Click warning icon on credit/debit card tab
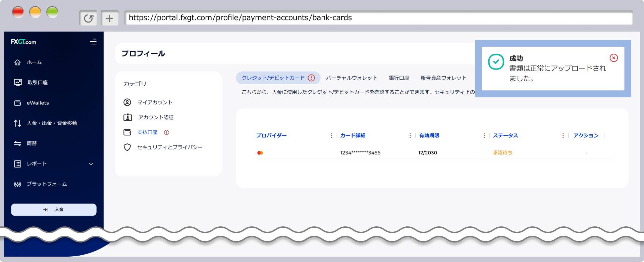 tap(311, 78)
